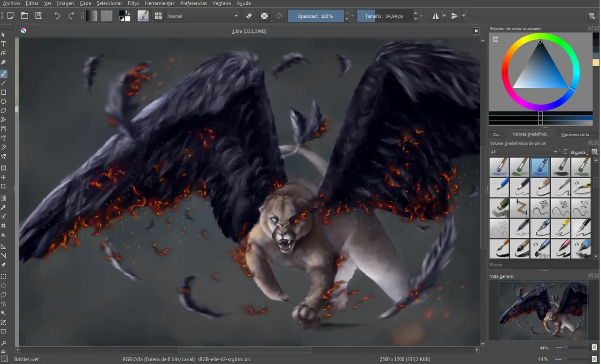Select the Ellipse shape tool
Viewport: 601px width, 364px height.
3,101
